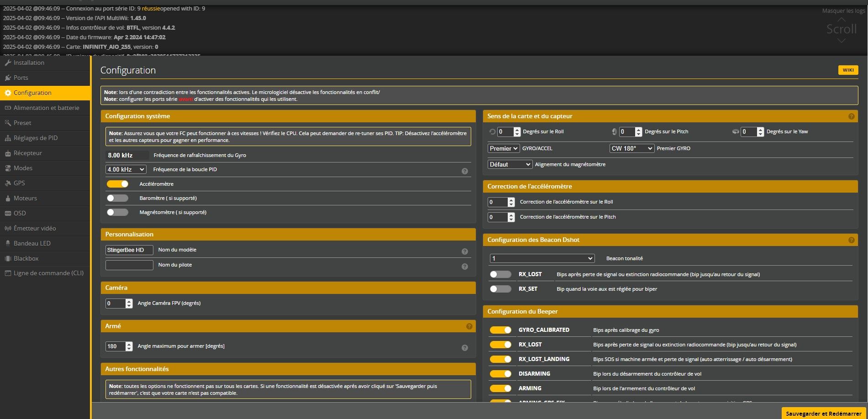Open the Réglages de PID tab
Image resolution: width=868 pixels, height=419 pixels.
tap(36, 138)
